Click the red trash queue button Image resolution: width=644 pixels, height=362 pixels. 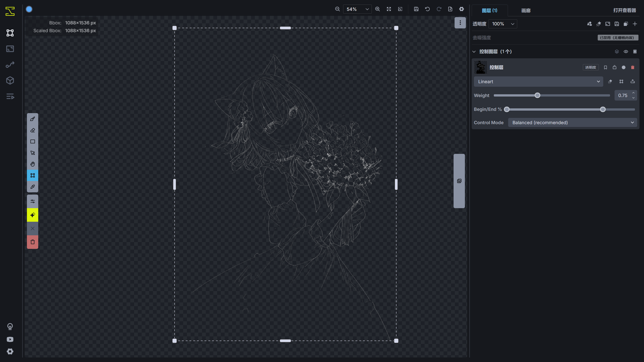click(32, 242)
